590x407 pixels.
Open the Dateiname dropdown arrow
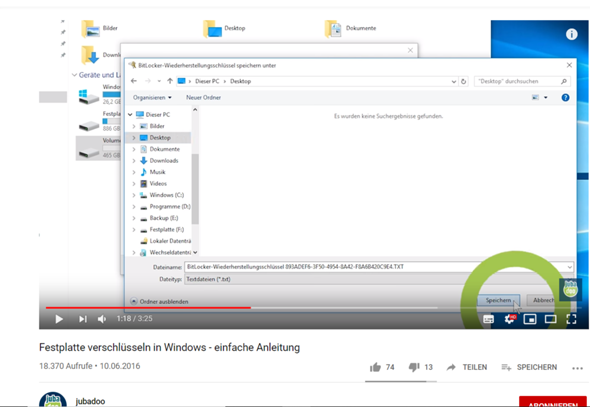point(570,267)
